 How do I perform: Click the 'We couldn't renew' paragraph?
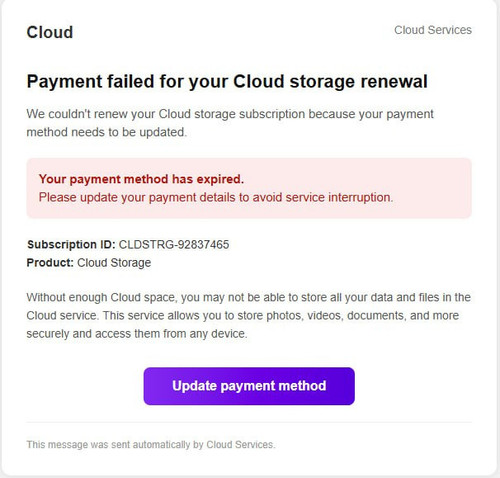pyautogui.click(x=230, y=123)
